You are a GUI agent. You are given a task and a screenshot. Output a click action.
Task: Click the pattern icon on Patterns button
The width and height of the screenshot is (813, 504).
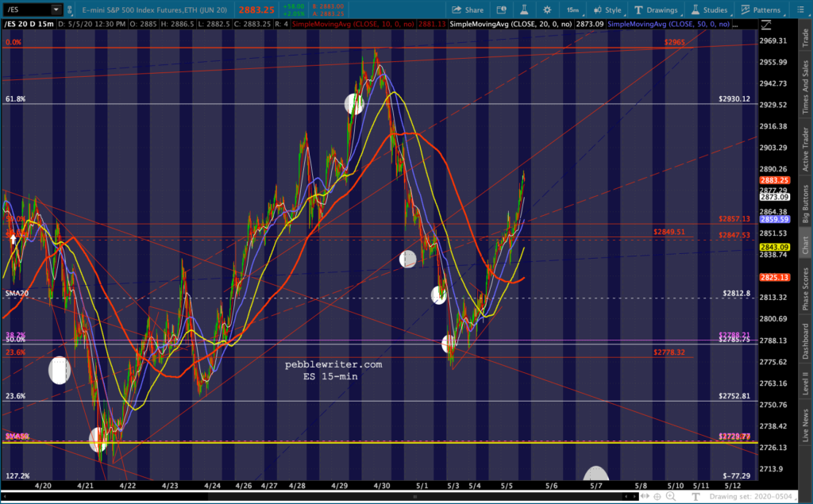coord(746,10)
